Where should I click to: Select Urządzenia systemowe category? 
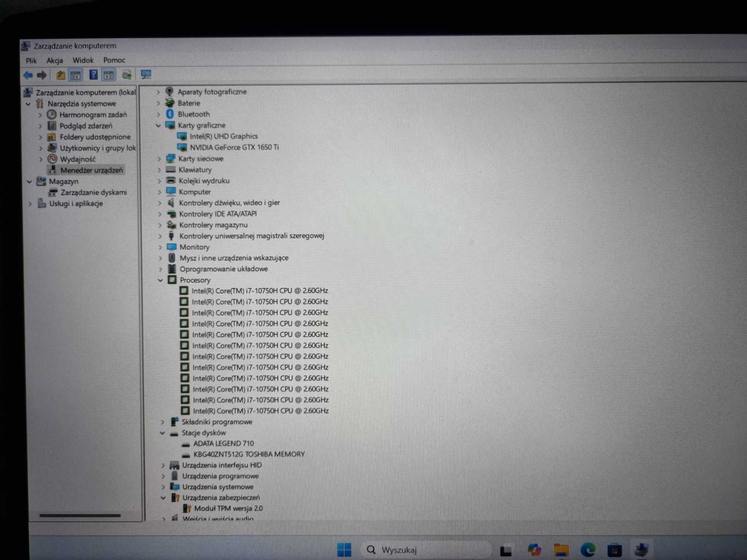pos(218,487)
